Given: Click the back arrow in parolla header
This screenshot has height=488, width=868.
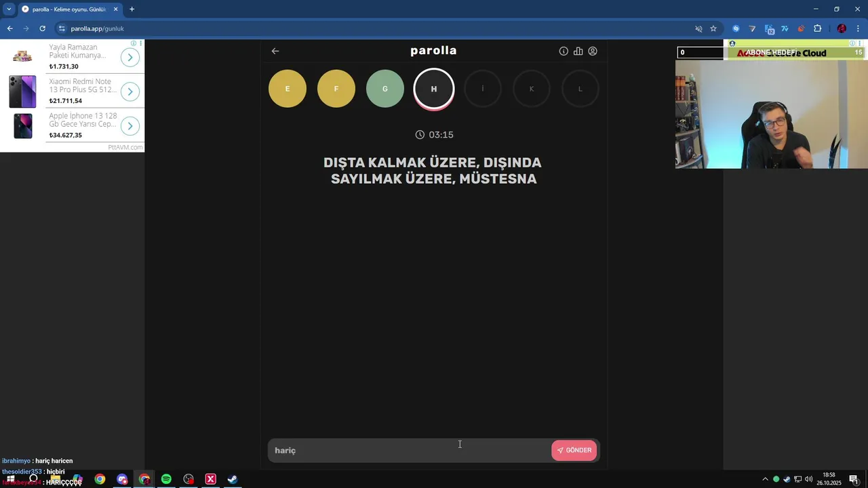Looking at the screenshot, I should 275,51.
